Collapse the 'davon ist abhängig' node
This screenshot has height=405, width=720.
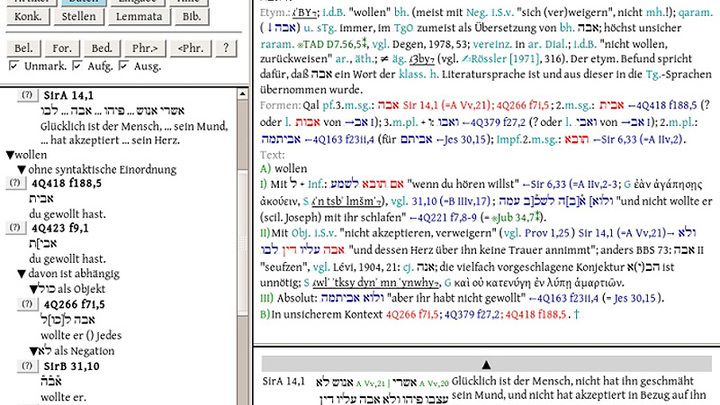tap(21, 274)
